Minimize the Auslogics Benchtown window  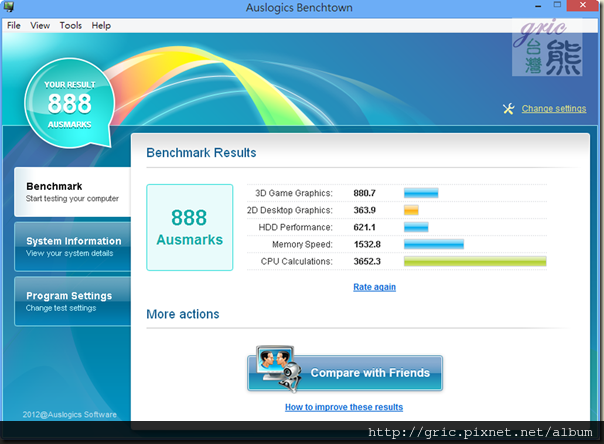[538, 6]
